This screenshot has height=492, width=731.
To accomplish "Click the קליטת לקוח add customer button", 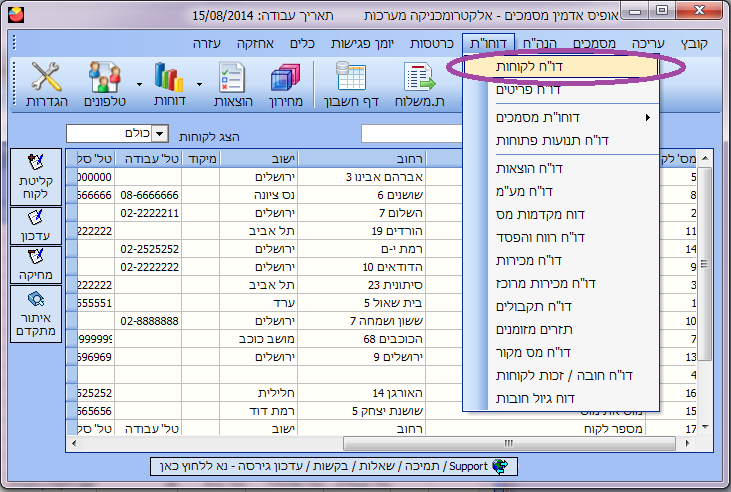I will (x=36, y=177).
